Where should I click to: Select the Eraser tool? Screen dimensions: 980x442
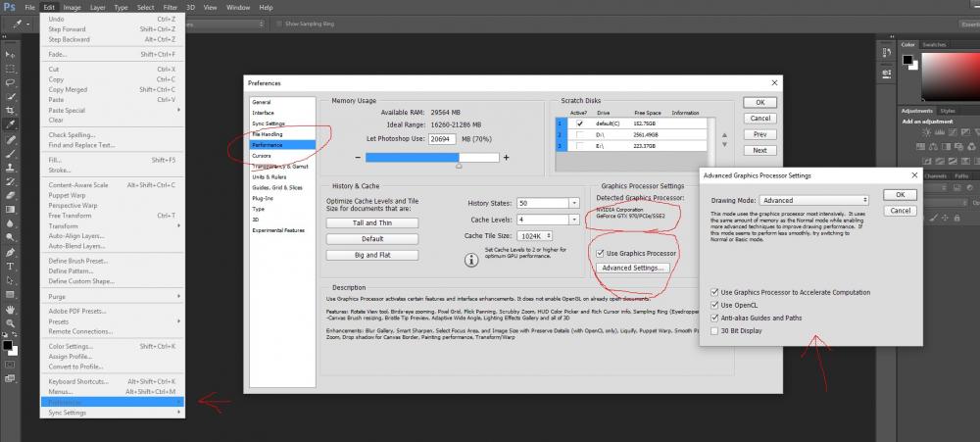pyautogui.click(x=10, y=195)
